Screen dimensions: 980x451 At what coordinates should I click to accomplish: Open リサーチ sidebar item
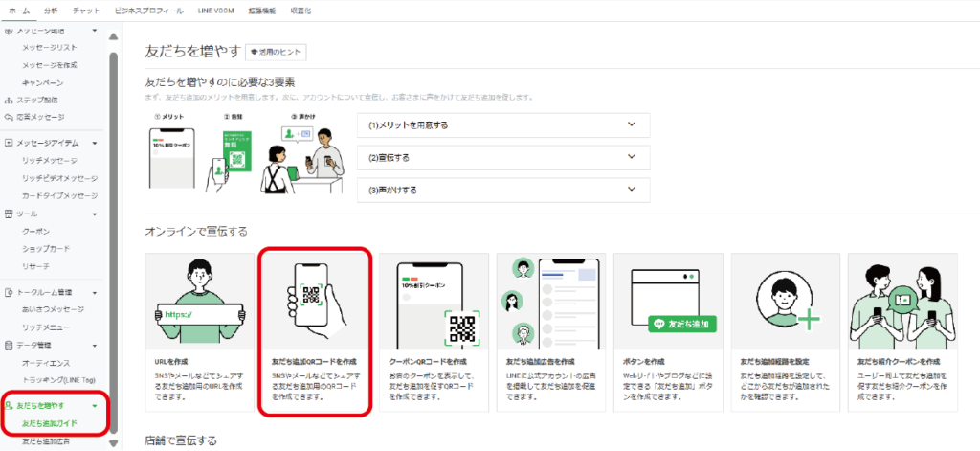(x=35, y=266)
